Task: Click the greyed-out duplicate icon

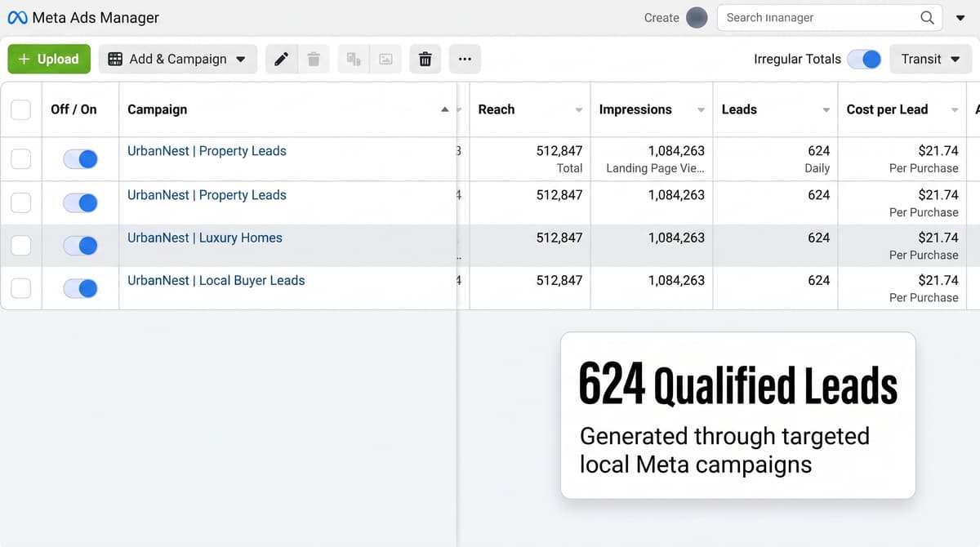Action: click(x=354, y=59)
